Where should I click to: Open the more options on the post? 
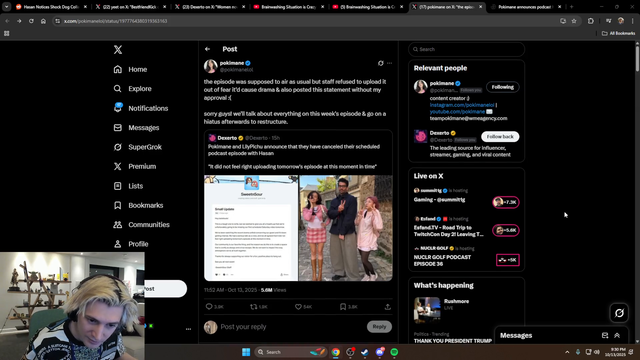[x=389, y=63]
